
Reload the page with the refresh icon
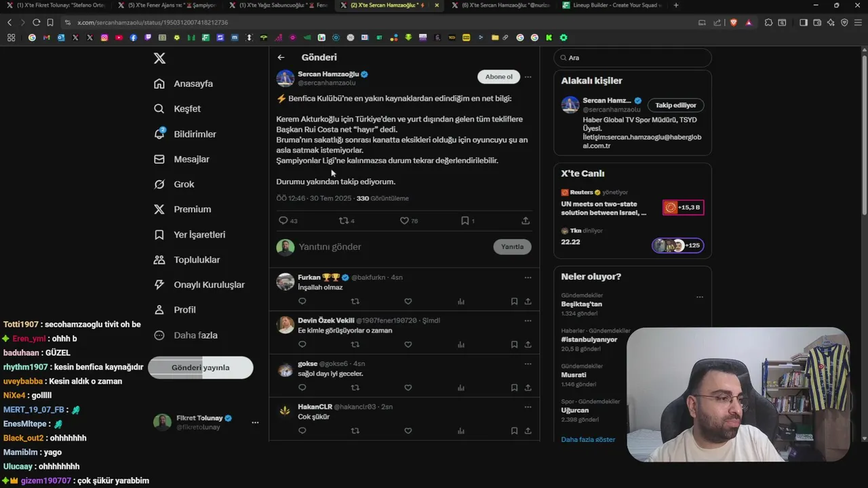point(36,22)
